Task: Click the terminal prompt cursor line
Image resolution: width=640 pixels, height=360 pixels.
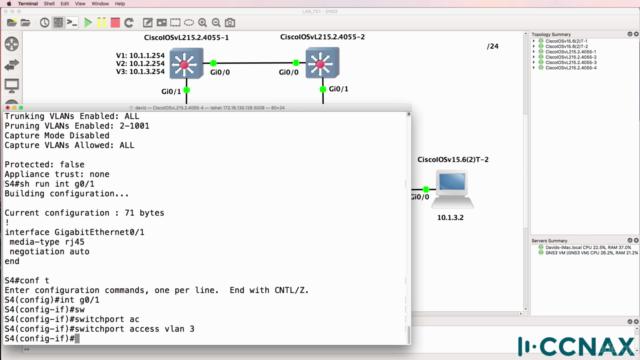Action: (42, 339)
